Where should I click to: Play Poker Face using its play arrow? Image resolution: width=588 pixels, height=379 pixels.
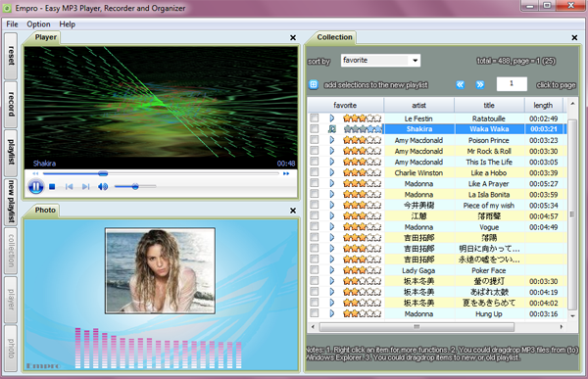[332, 270]
